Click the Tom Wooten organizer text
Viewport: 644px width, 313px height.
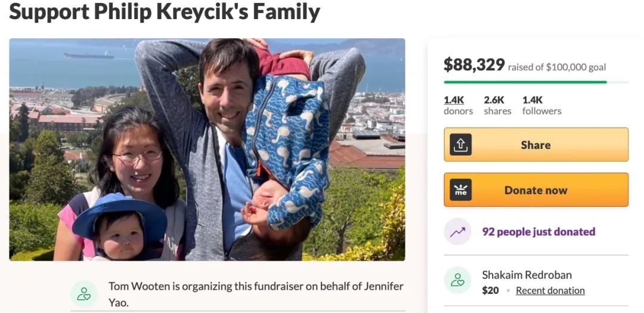[x=256, y=294]
